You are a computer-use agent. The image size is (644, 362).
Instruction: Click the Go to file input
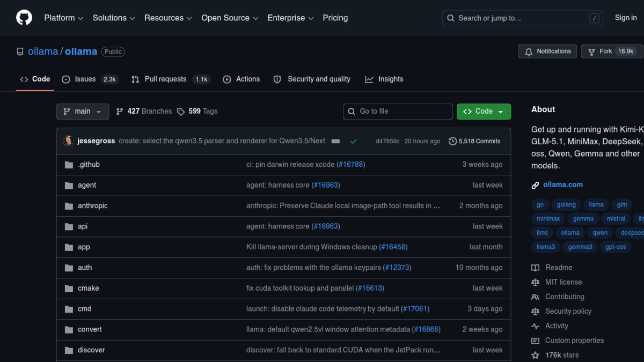(x=398, y=112)
